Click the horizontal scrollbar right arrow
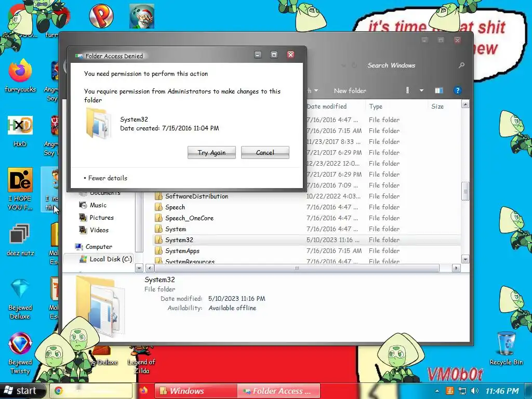The width and height of the screenshot is (532, 399). click(x=456, y=268)
